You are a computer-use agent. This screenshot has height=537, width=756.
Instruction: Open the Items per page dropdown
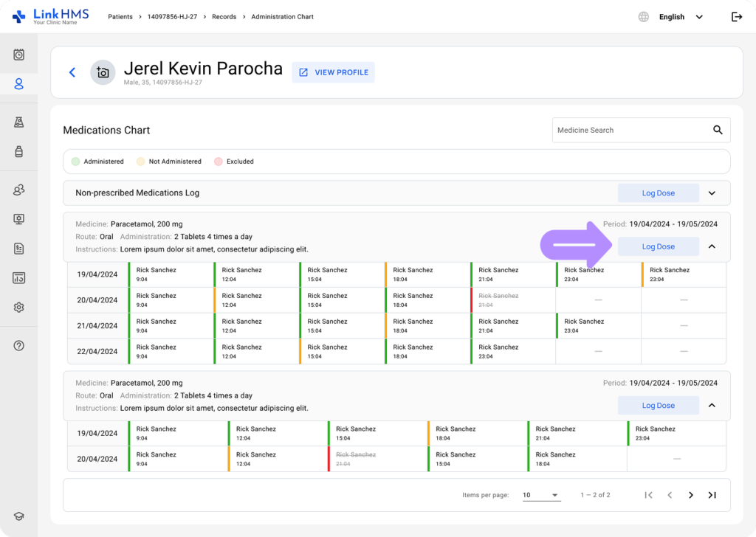point(540,495)
